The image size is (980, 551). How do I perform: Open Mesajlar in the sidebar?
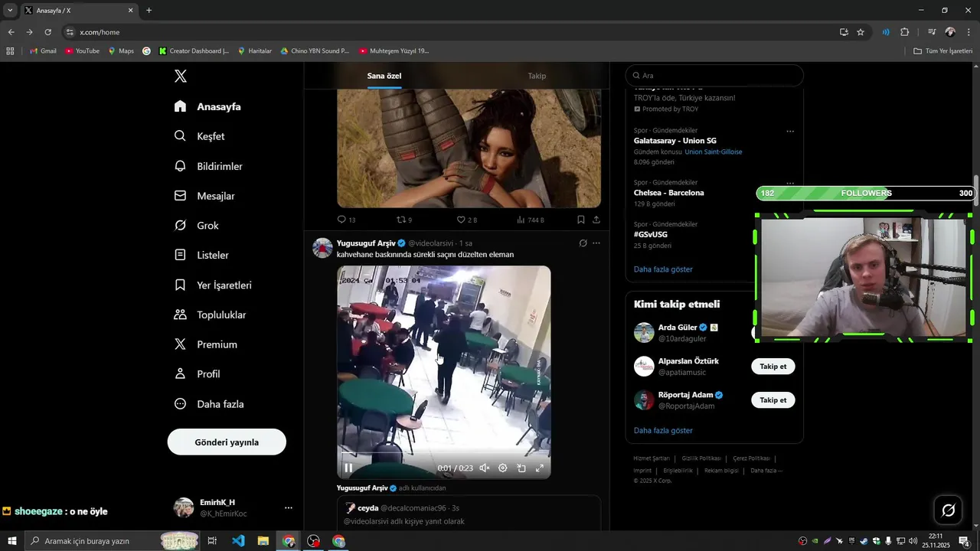(x=204, y=196)
